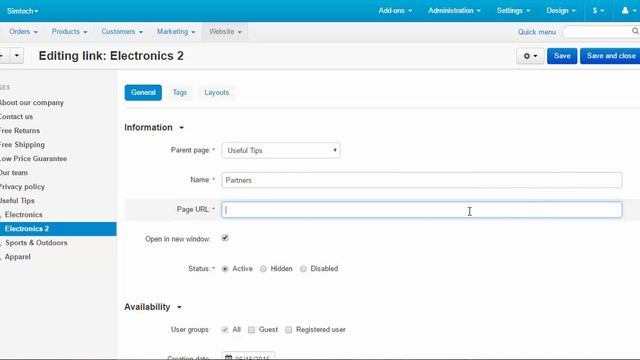Open Useful Tips page in sidebar
This screenshot has width=640, height=360.
coord(17,201)
